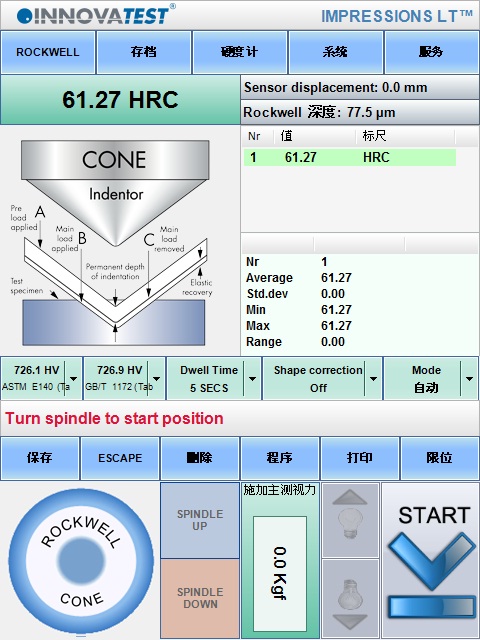
Task: Click the ESCAPE button
Action: (120, 458)
